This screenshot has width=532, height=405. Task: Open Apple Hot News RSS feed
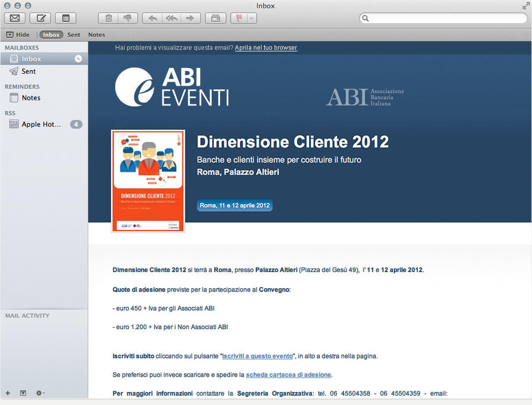point(44,124)
